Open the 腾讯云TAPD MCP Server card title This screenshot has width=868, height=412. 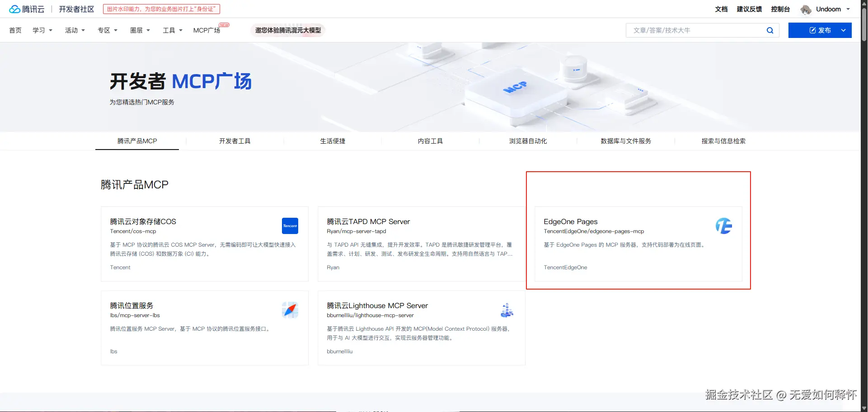[368, 221]
